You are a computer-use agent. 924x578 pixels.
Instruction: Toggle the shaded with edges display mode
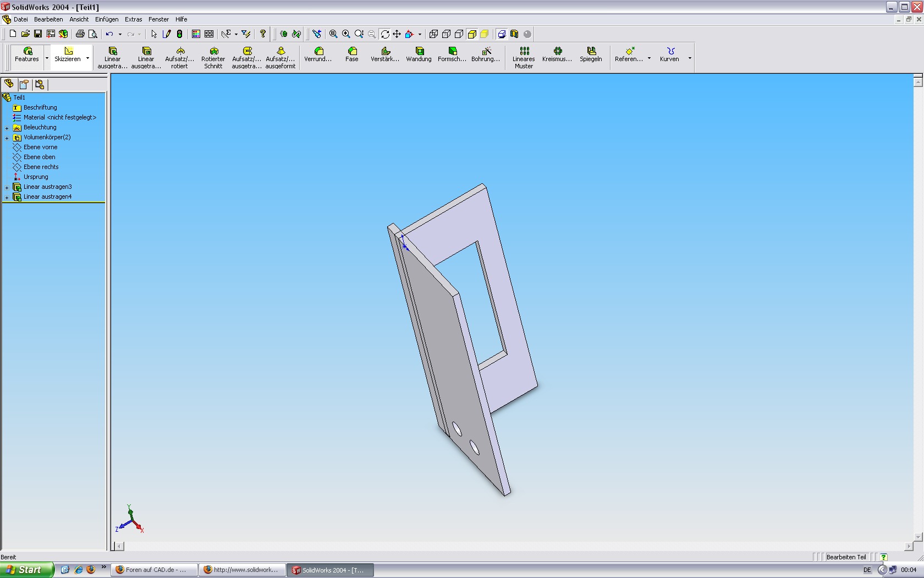(472, 34)
